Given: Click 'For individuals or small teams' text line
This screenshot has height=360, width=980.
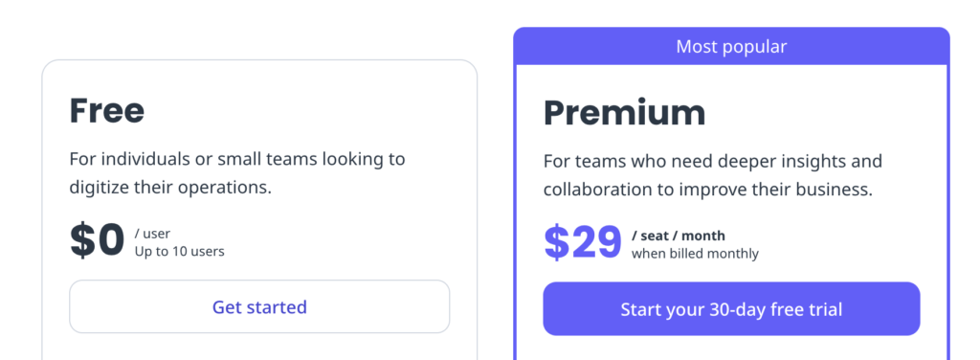Looking at the screenshot, I should click(x=237, y=159).
